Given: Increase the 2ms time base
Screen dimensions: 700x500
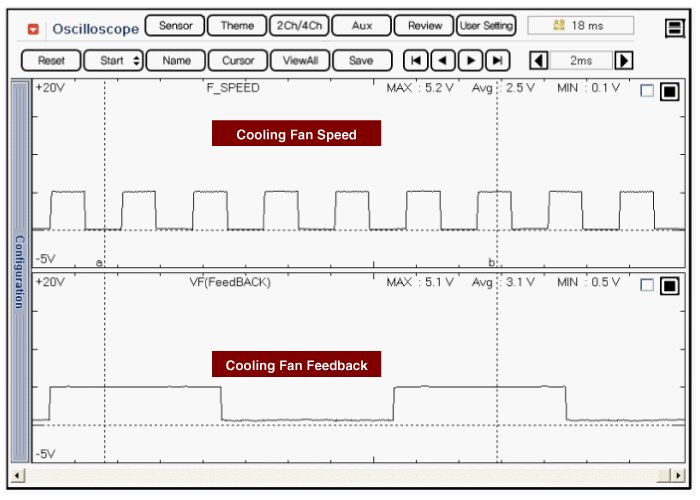Looking at the screenshot, I should [x=624, y=61].
